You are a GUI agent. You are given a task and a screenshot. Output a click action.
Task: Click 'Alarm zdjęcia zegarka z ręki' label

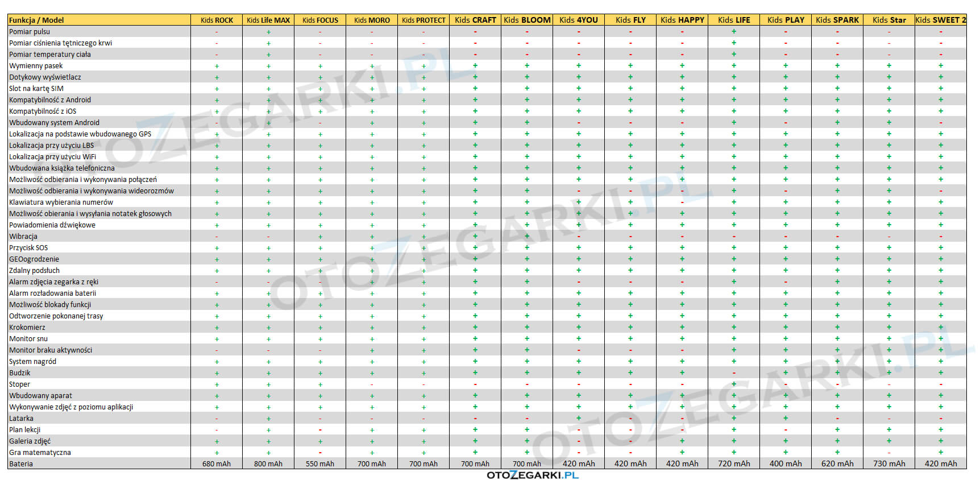click(54, 282)
